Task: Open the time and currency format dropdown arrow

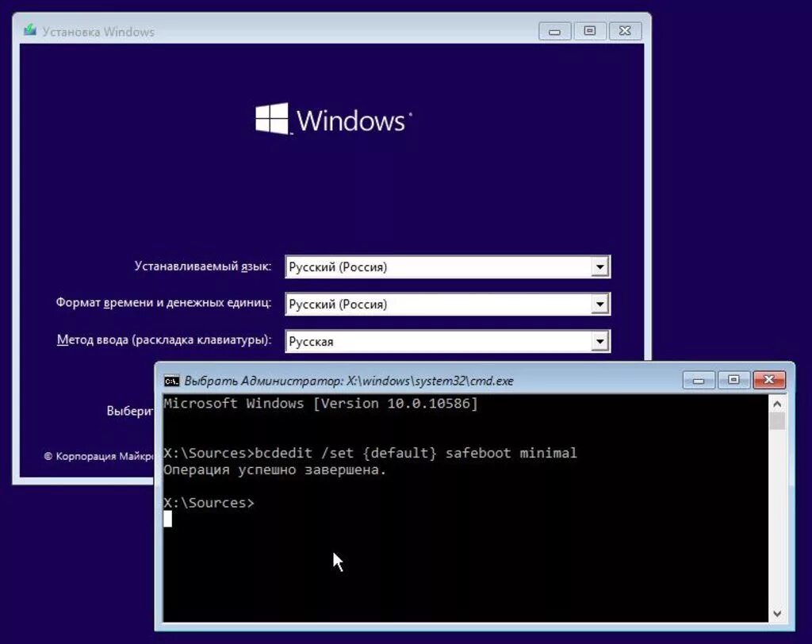Action: 599,304
